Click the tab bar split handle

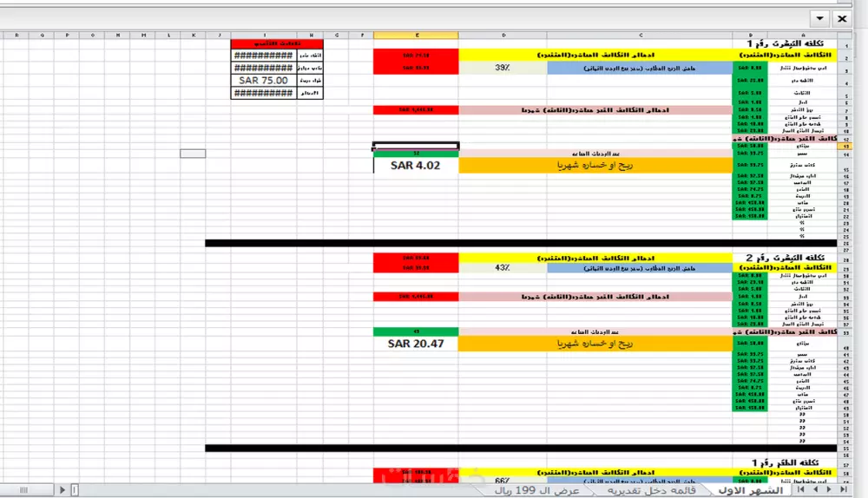pos(74,489)
